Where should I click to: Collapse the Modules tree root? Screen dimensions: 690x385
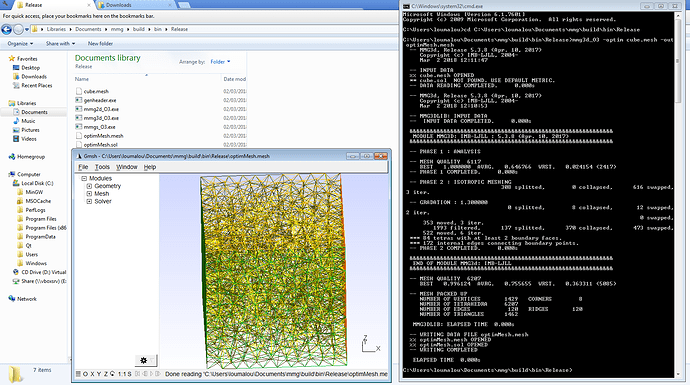click(84, 178)
